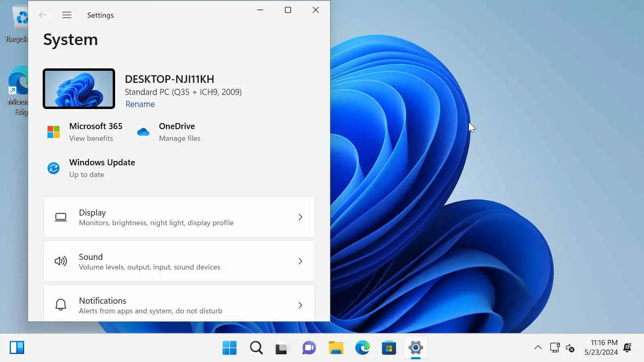This screenshot has height=362, width=644.
Task: Open OneDrive Manage files
Action: coord(180,138)
